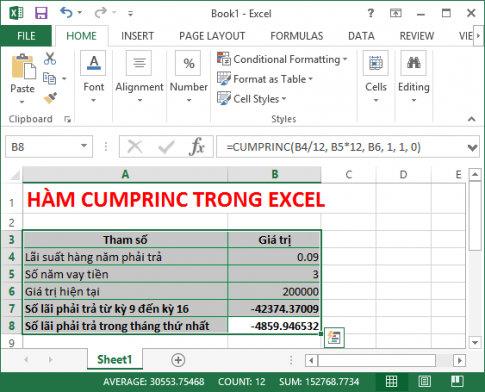Select column B header
Image resolution: width=485 pixels, height=392 pixels.
click(x=274, y=174)
